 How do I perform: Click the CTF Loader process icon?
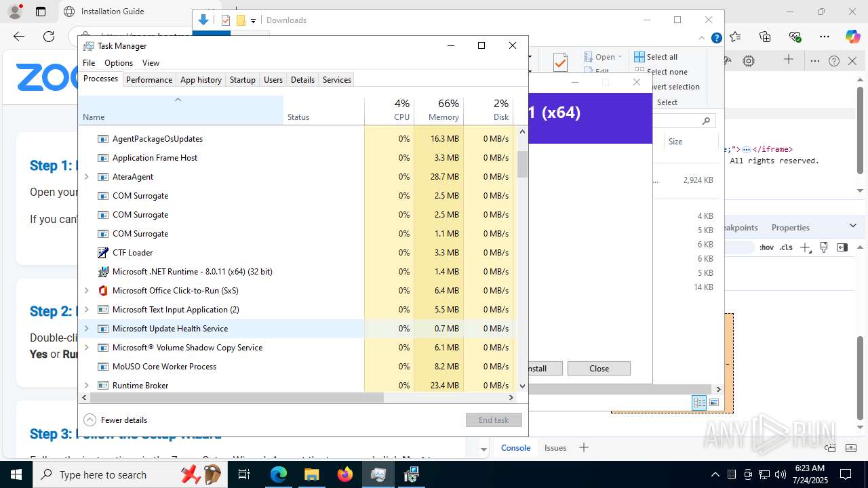[103, 253]
